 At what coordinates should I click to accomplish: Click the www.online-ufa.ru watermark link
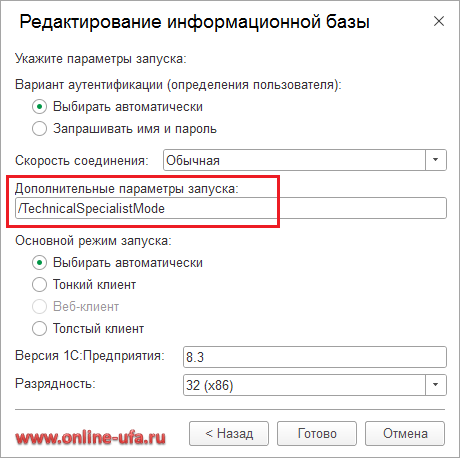tap(90, 437)
